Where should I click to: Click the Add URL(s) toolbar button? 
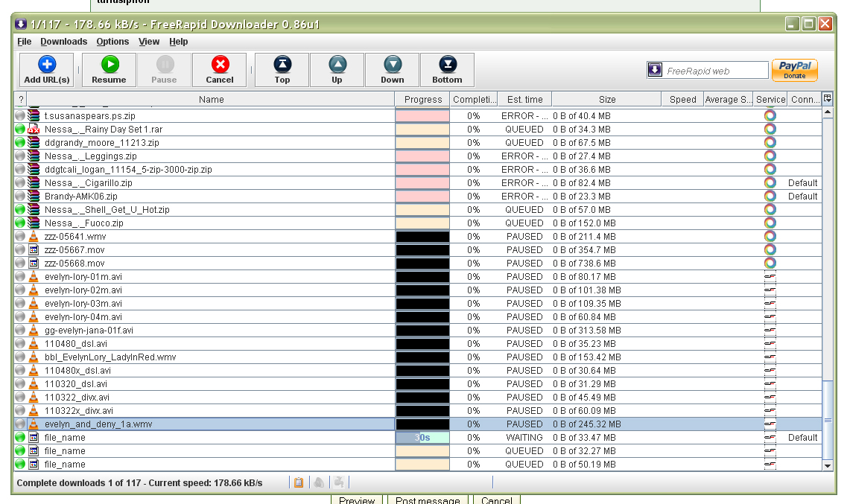pyautogui.click(x=46, y=70)
